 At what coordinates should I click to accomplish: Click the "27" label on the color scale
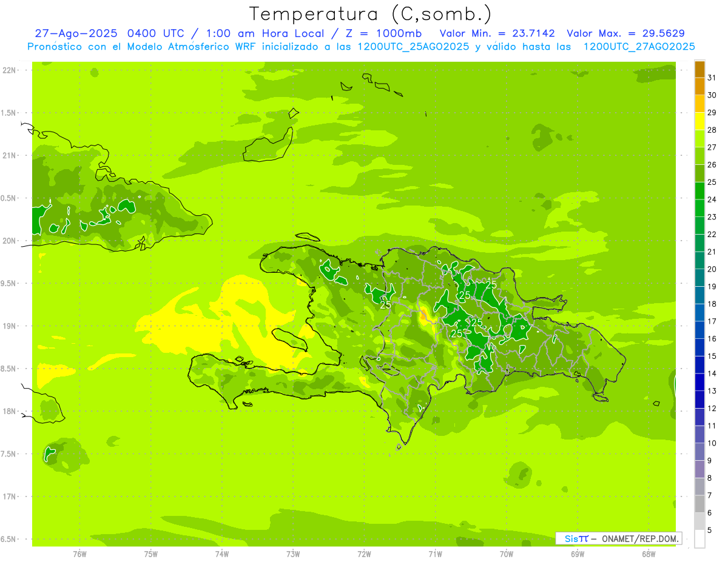712,147
